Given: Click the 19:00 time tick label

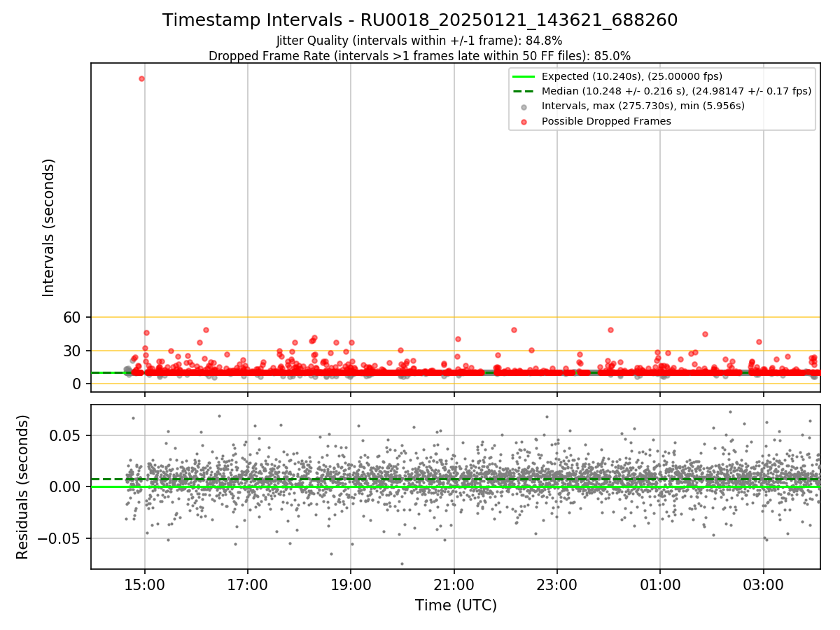Looking at the screenshot, I should [351, 584].
